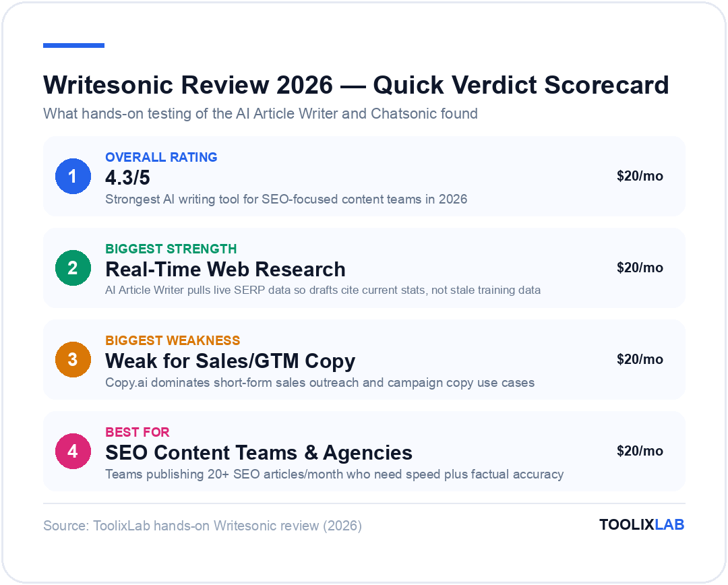Click $20/mo price in Biggest Strength row
This screenshot has height=585, width=728.
coord(640,268)
